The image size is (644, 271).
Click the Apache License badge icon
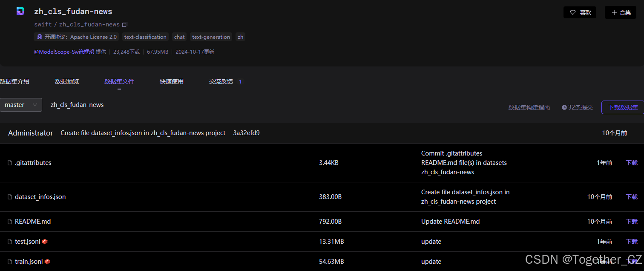point(40,37)
